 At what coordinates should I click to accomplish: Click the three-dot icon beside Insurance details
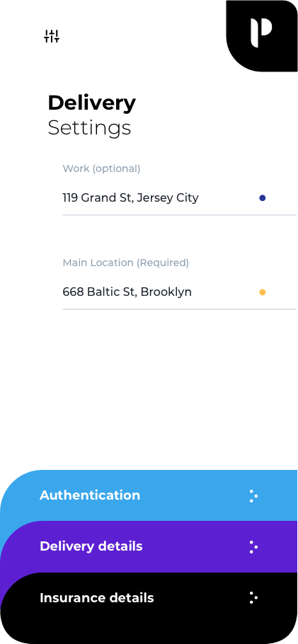pyautogui.click(x=253, y=597)
